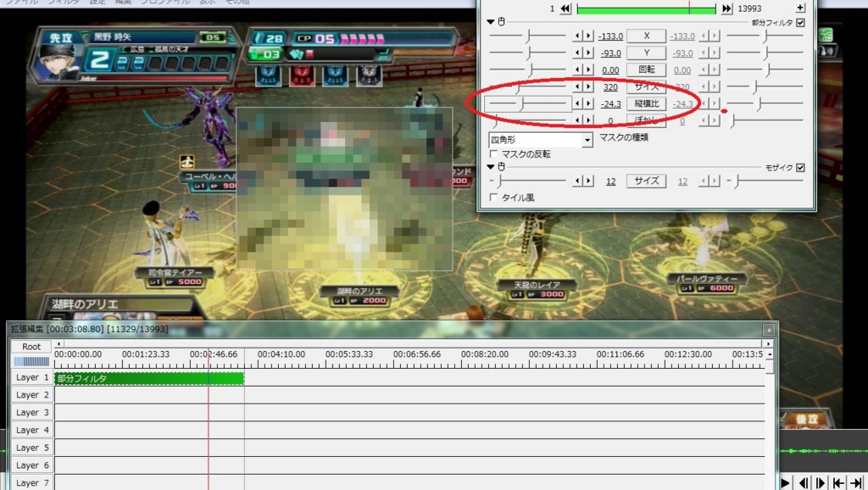Click the Y value field showing -93.0
This screenshot has height=490, width=868.
[x=610, y=53]
